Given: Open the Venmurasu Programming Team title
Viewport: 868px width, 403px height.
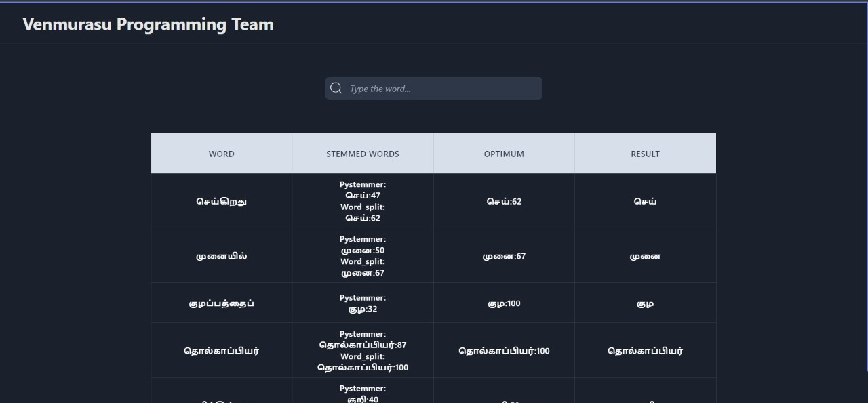Looking at the screenshot, I should (148, 24).
